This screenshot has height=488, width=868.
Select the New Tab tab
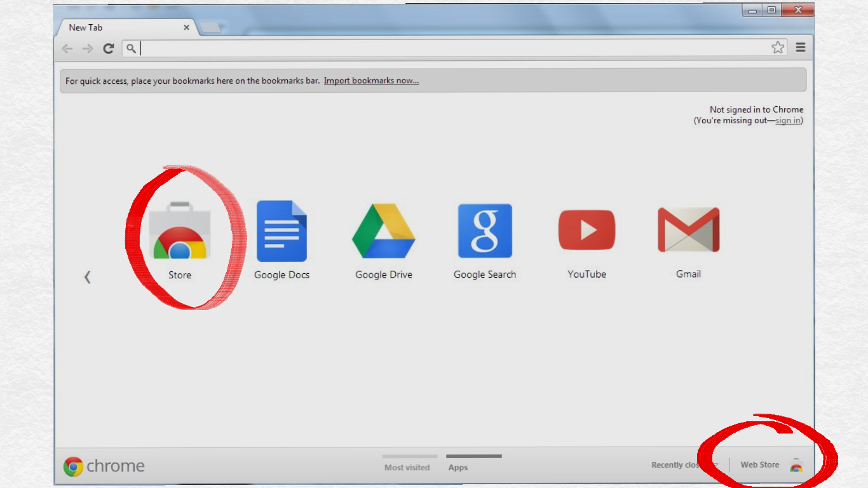(126, 28)
